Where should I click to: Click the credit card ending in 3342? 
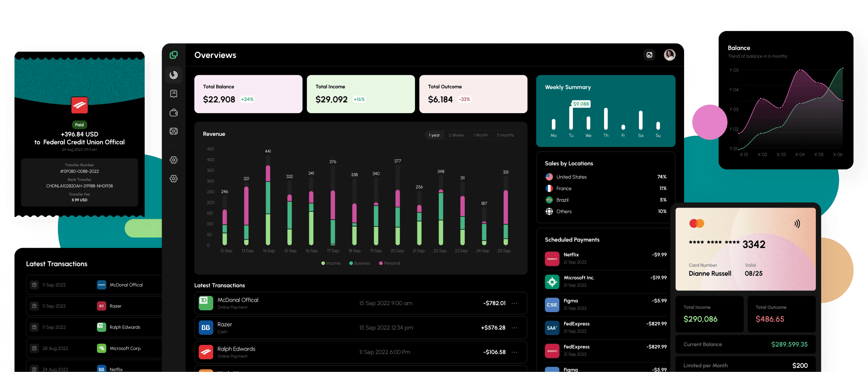coord(745,249)
